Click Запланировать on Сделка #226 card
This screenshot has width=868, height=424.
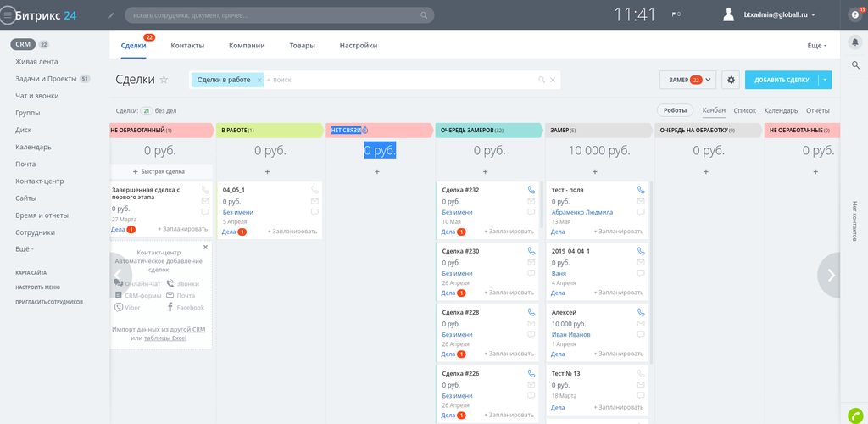point(509,416)
